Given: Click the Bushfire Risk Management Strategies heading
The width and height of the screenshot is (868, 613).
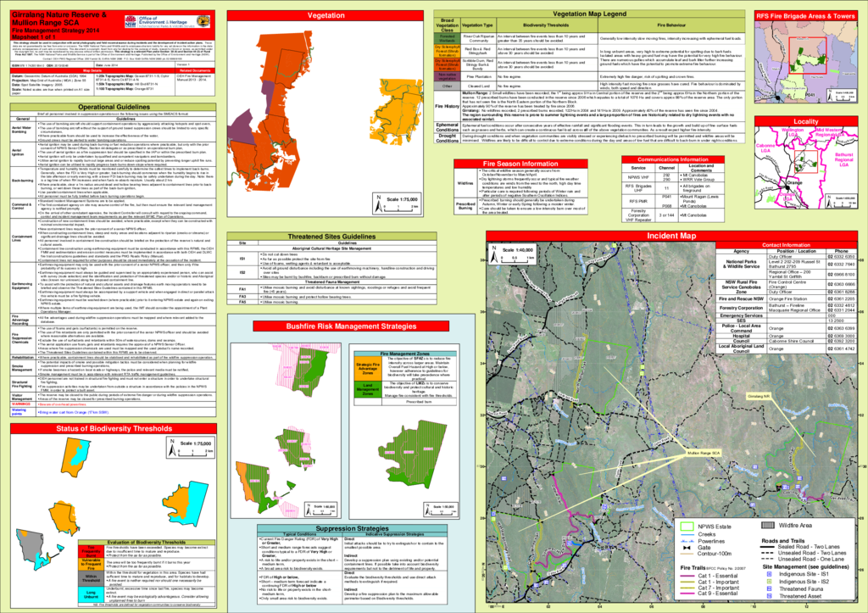Looking at the screenshot, I should 351,326.
